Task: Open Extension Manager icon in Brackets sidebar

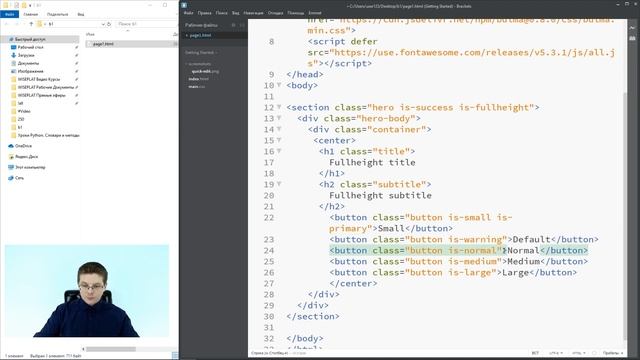Action: click(x=632, y=38)
